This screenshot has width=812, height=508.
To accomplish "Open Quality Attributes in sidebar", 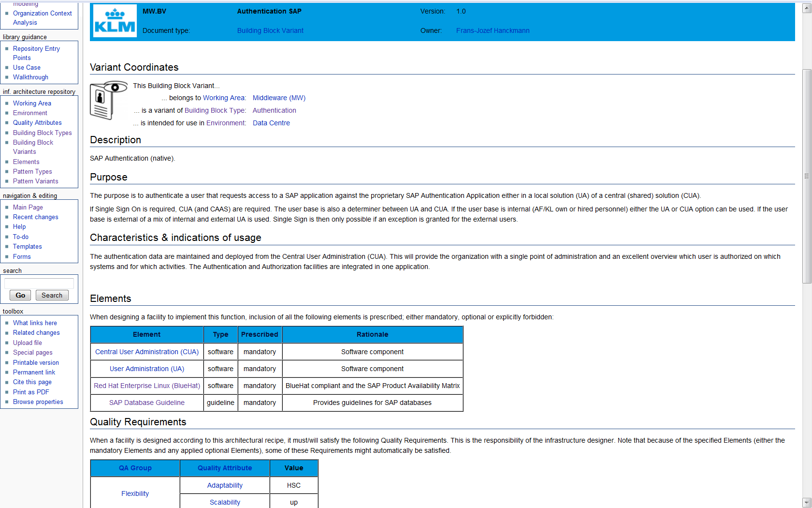I will 37,123.
